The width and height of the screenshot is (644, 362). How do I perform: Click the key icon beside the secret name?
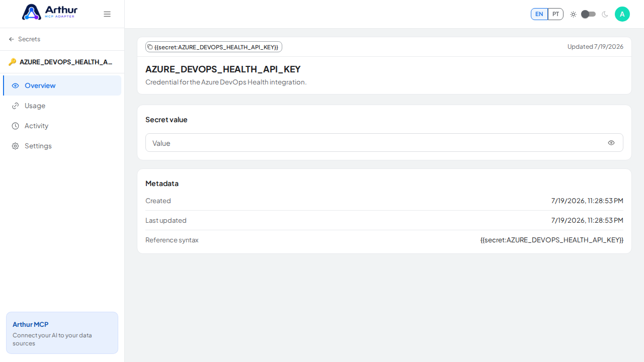(x=13, y=62)
